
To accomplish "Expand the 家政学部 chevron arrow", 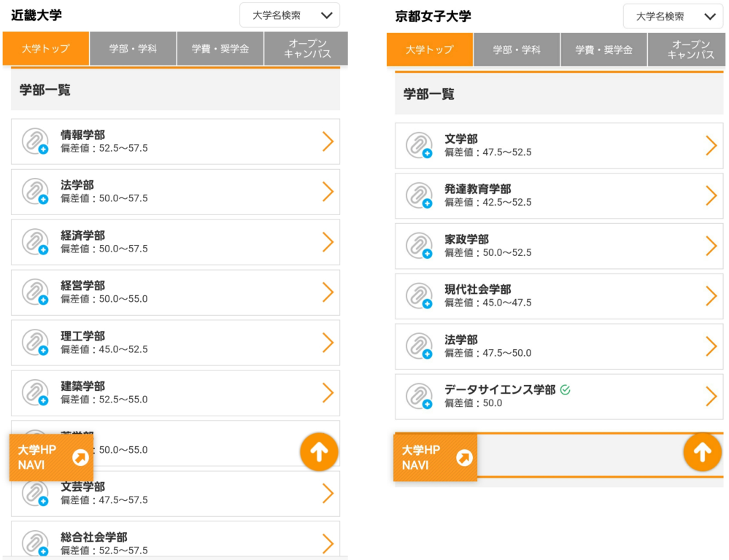I will tap(711, 246).
